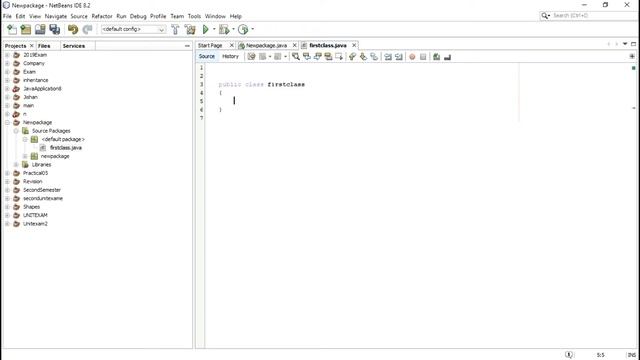Image resolution: width=640 pixels, height=360 pixels.
Task: Click the editor split plus button
Action: point(632,56)
